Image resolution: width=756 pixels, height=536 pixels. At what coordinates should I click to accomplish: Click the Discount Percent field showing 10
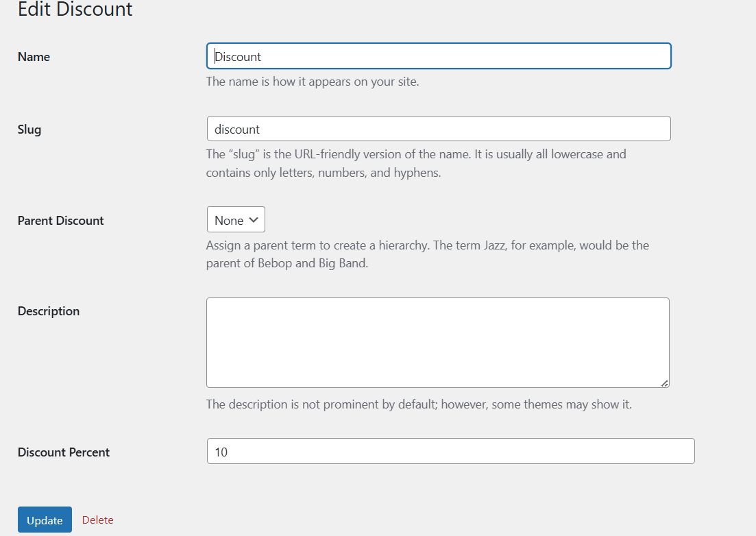[x=451, y=451]
